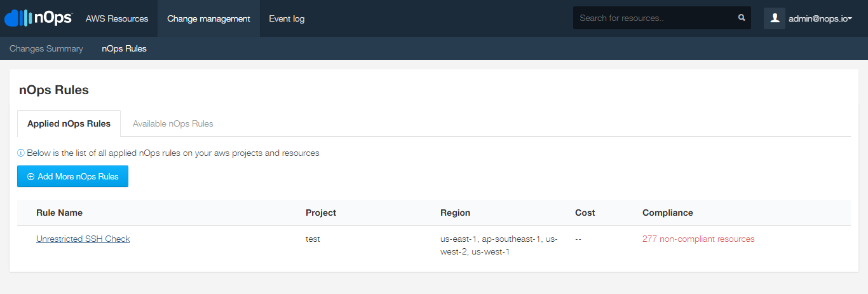
Task: Click the Compliance column header
Action: tap(668, 213)
